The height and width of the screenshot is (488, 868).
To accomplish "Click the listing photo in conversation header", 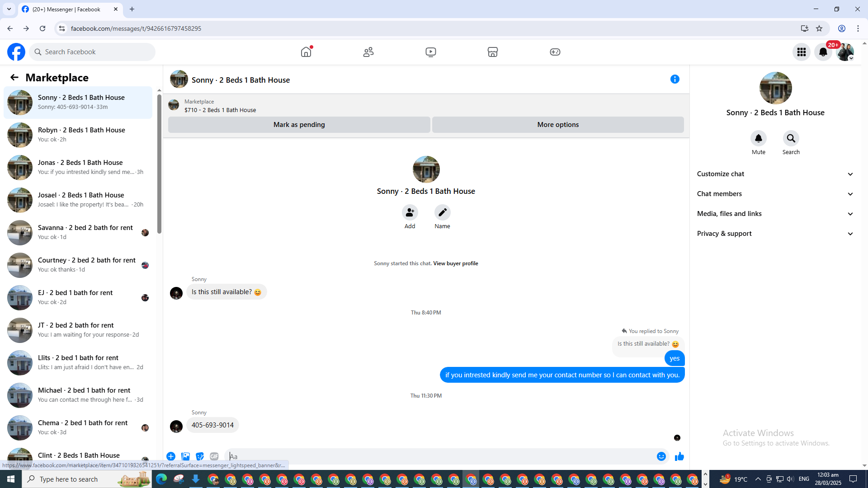I will point(179,80).
